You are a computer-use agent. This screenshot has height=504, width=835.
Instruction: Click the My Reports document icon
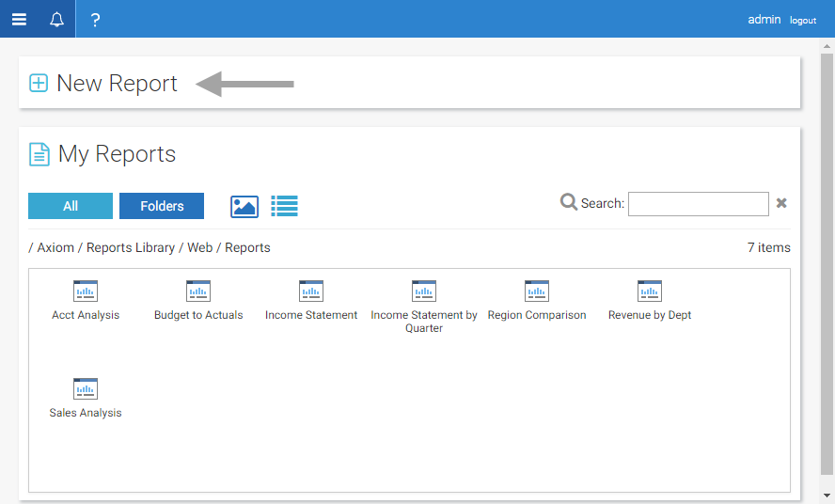click(x=39, y=154)
